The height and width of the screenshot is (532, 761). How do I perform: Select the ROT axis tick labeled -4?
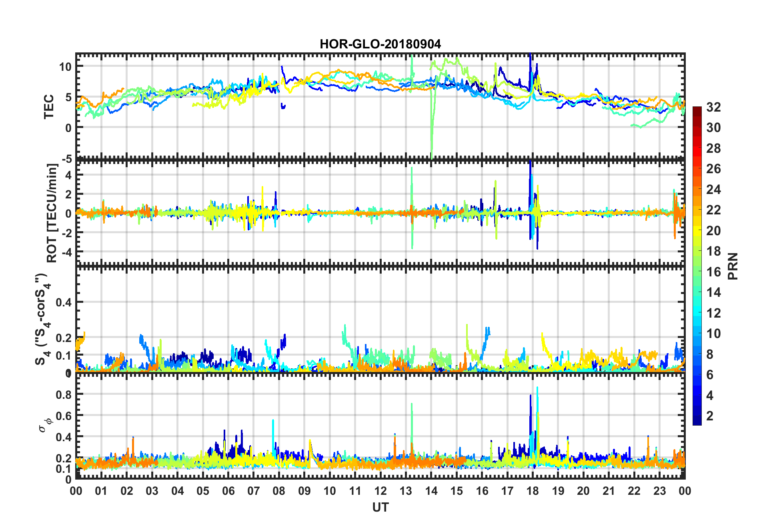67,252
